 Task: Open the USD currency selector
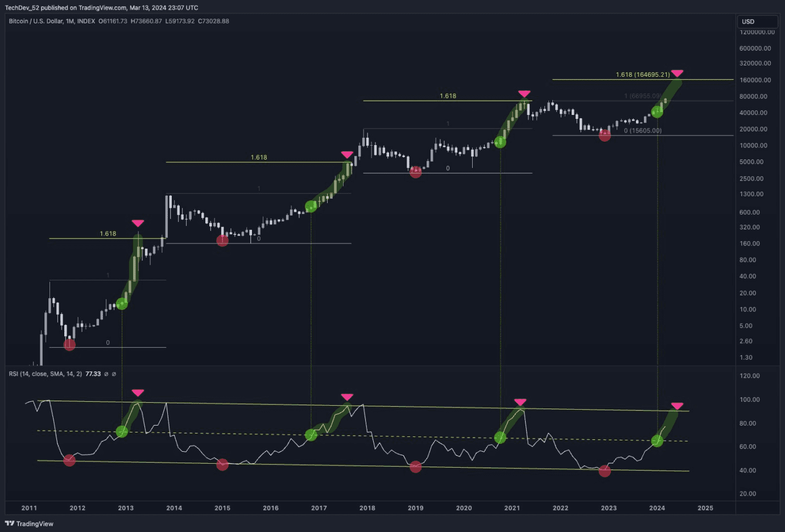point(757,21)
